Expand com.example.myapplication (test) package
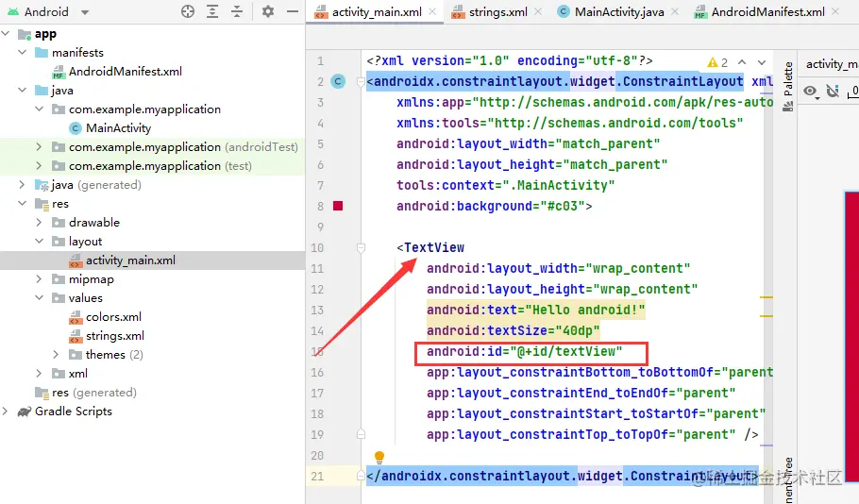 pyautogui.click(x=39, y=166)
